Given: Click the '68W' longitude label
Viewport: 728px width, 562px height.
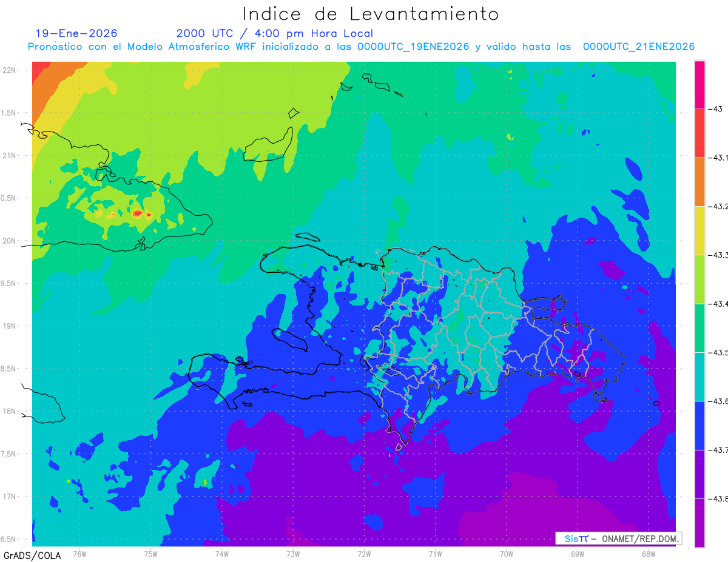Looking at the screenshot, I should (x=649, y=553).
